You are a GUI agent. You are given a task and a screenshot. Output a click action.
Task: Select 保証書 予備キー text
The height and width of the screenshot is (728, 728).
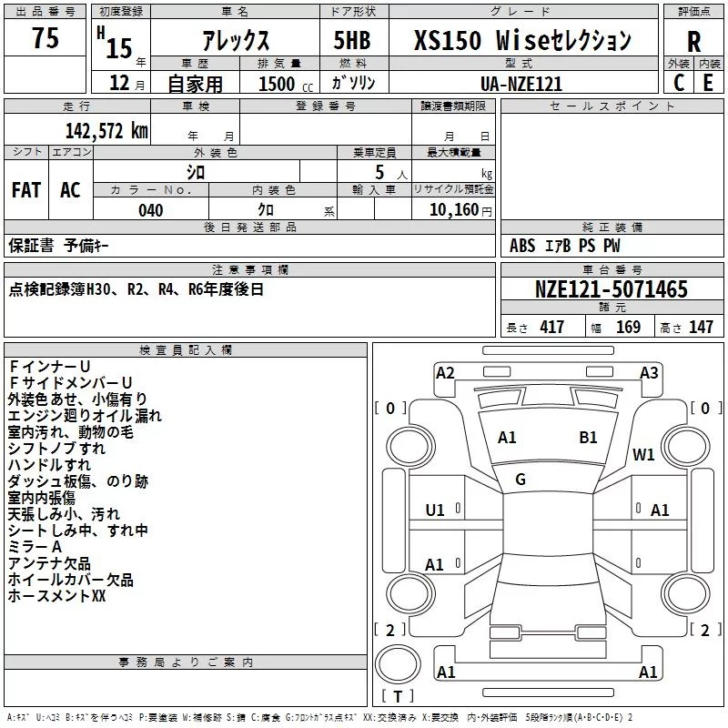tap(58, 246)
